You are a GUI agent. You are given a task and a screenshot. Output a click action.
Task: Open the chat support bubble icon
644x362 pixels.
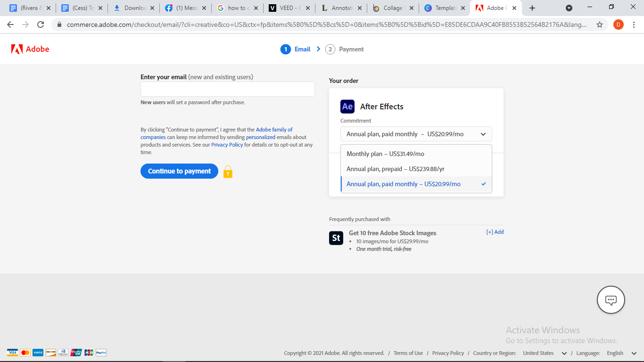611,300
